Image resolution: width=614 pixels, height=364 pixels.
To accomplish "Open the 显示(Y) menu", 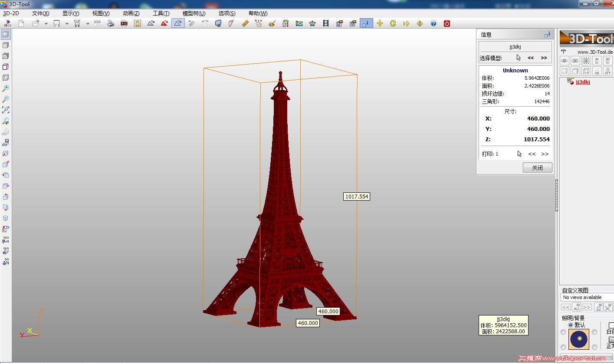I will (x=71, y=13).
